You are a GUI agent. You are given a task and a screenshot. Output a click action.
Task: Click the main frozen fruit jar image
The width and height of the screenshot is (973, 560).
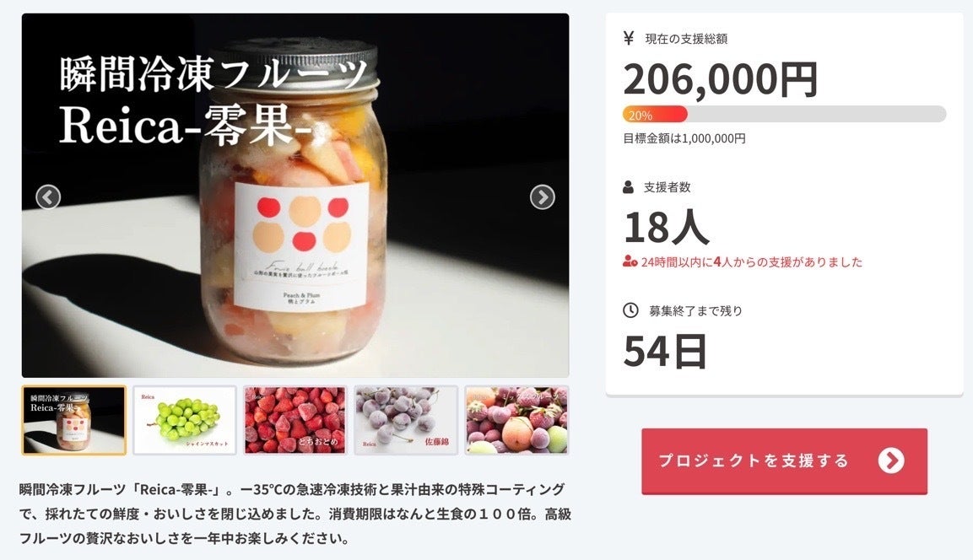coord(295,196)
